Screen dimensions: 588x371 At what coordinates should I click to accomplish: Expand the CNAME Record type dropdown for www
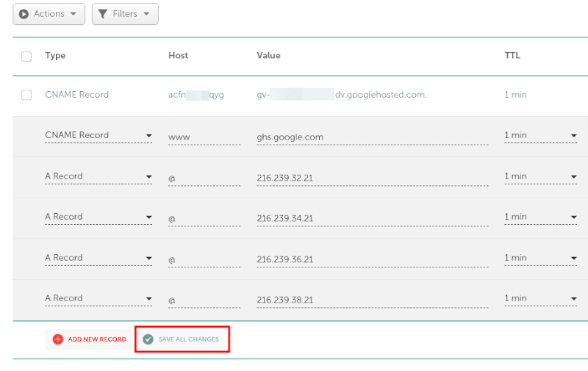coord(98,135)
